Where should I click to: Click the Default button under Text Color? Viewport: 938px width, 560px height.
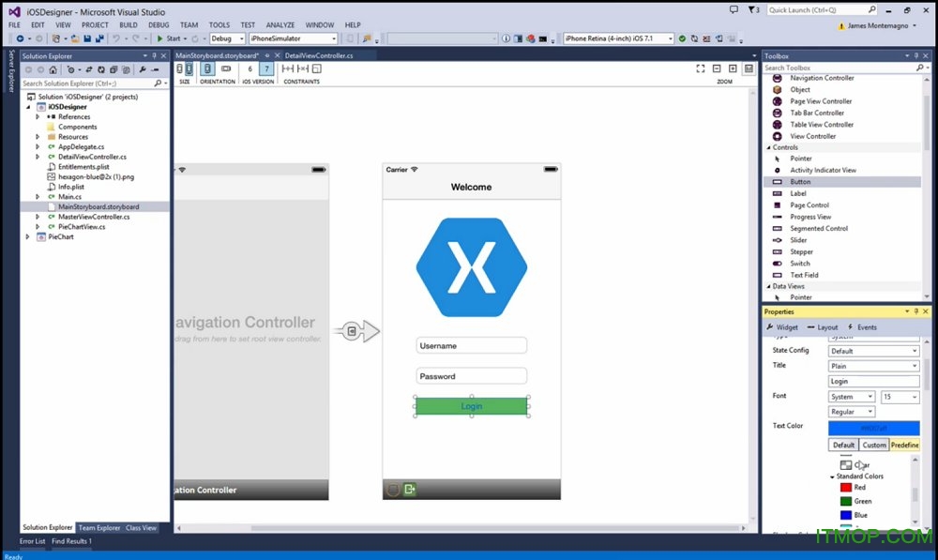(842, 444)
